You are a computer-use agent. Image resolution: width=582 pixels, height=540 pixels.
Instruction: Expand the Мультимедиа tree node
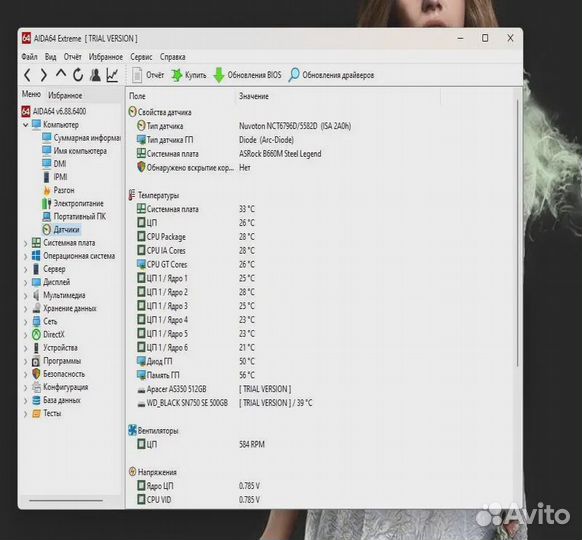click(x=25, y=296)
